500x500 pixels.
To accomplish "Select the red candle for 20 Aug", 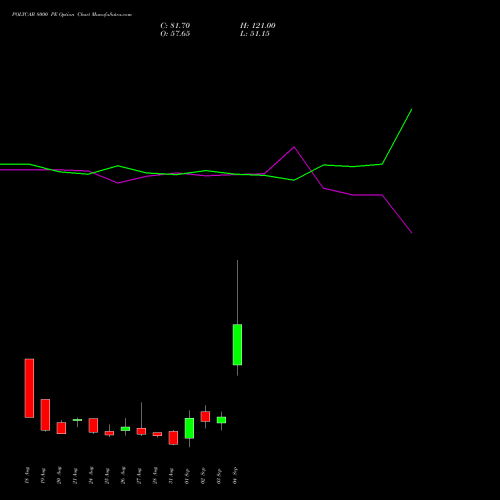I will point(61,428).
